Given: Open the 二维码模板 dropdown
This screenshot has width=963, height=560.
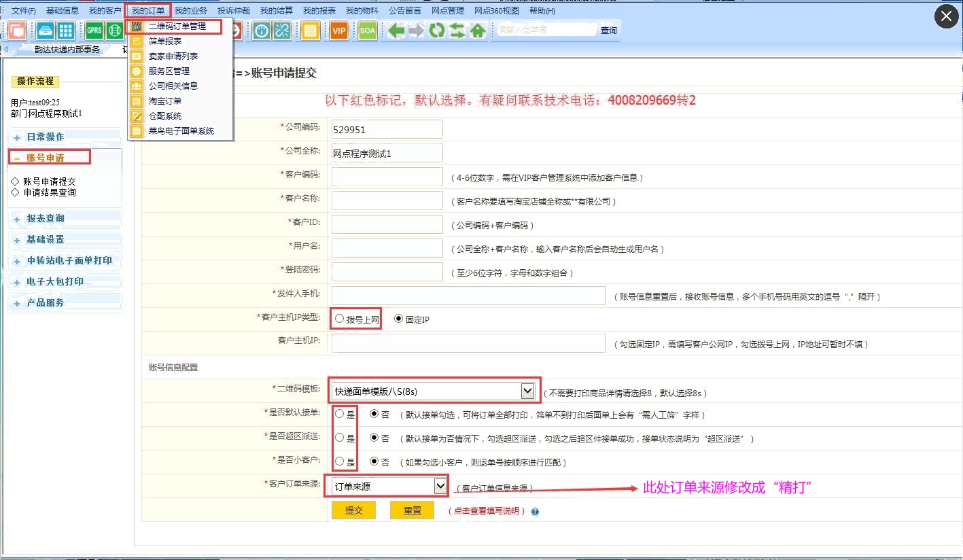Looking at the screenshot, I should coord(527,391).
